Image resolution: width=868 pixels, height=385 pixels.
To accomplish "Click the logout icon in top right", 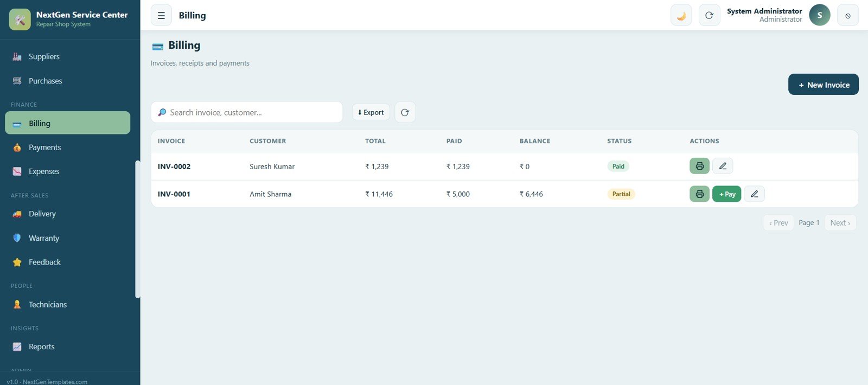I will pos(848,15).
